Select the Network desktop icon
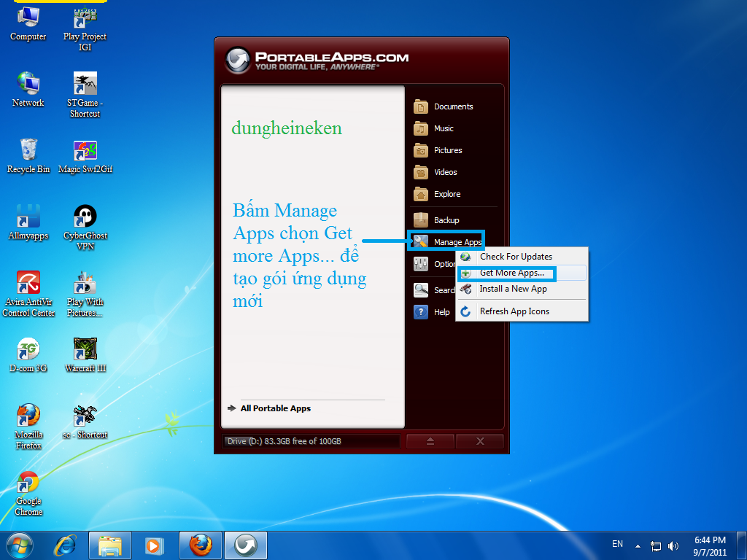 [28, 90]
